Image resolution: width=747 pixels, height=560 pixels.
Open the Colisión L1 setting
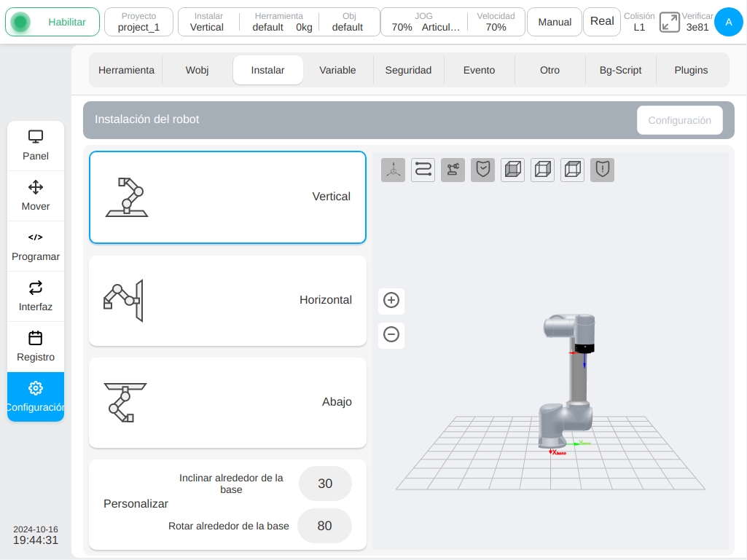tap(639, 22)
